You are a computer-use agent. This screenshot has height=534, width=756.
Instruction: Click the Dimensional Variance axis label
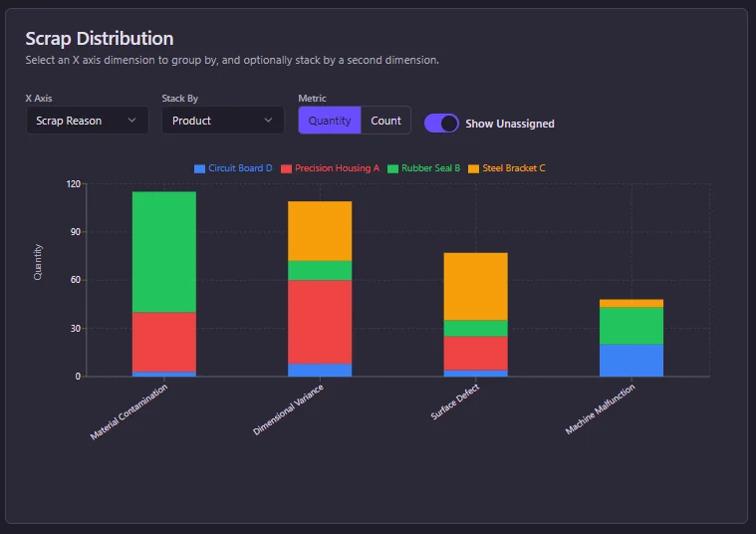click(x=288, y=409)
